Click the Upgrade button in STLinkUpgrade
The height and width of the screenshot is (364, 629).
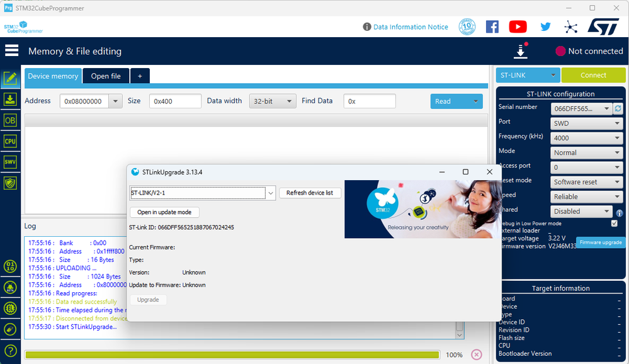point(148,299)
